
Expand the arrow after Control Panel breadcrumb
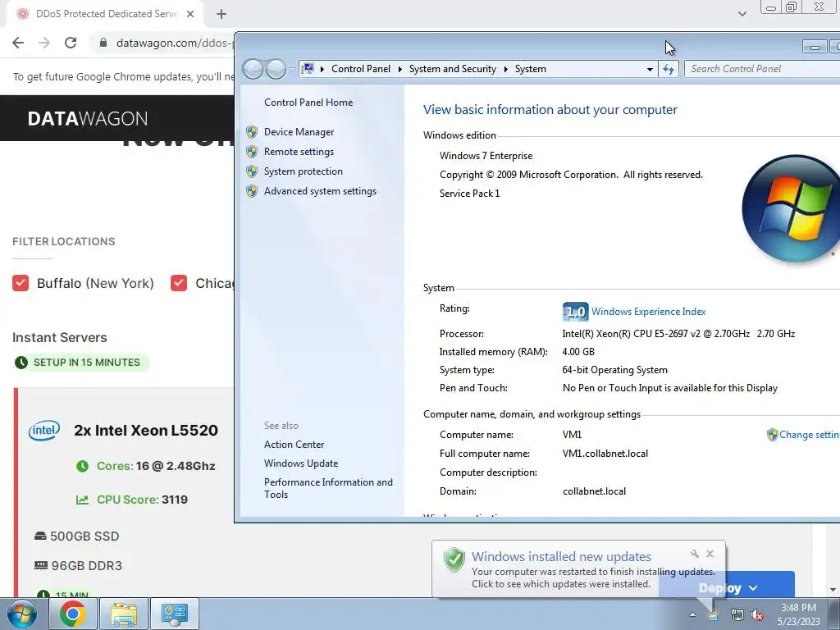click(399, 69)
